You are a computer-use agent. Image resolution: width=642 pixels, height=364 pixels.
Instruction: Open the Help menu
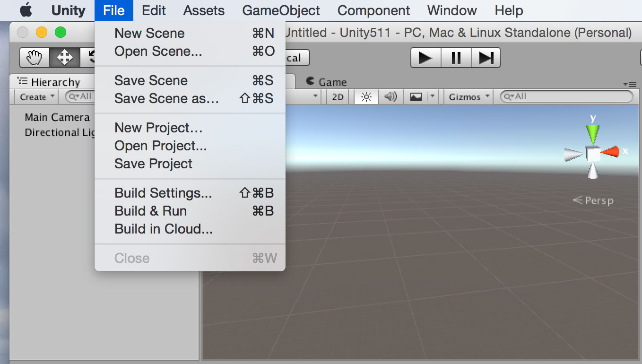[509, 10]
